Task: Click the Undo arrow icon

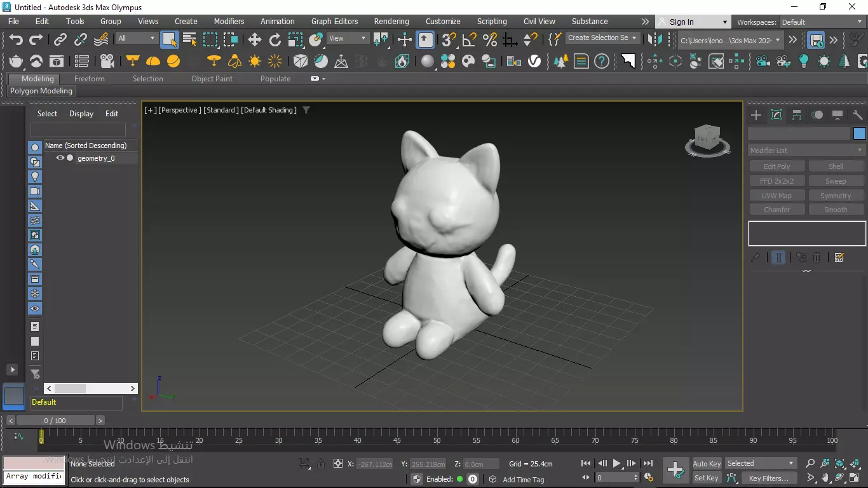Action: (16, 39)
